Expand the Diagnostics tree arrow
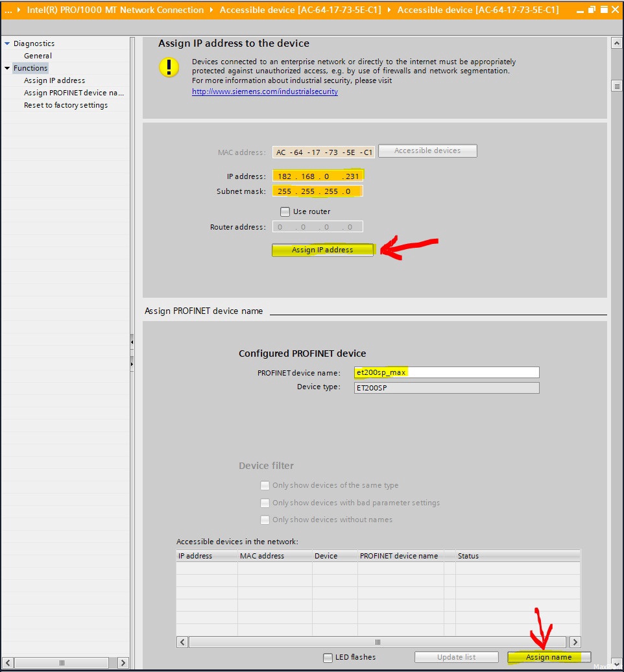The image size is (624, 672). tap(7, 43)
